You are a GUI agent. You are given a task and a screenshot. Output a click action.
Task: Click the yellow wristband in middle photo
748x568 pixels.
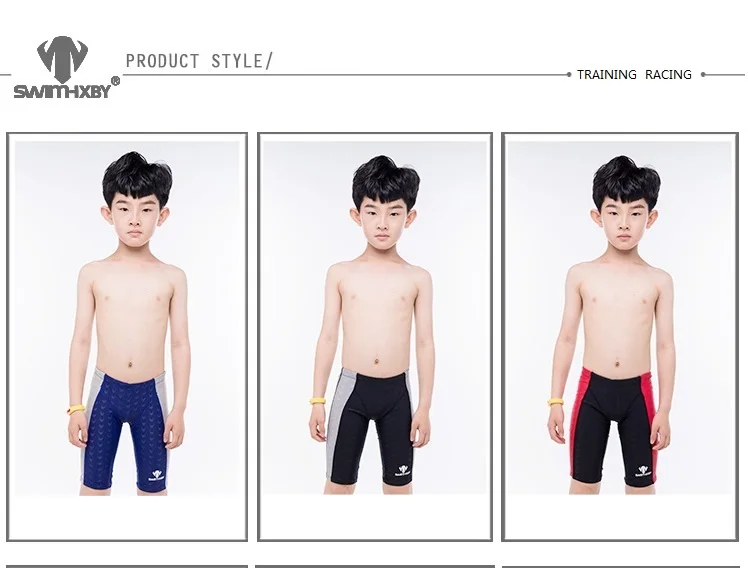click(318, 401)
